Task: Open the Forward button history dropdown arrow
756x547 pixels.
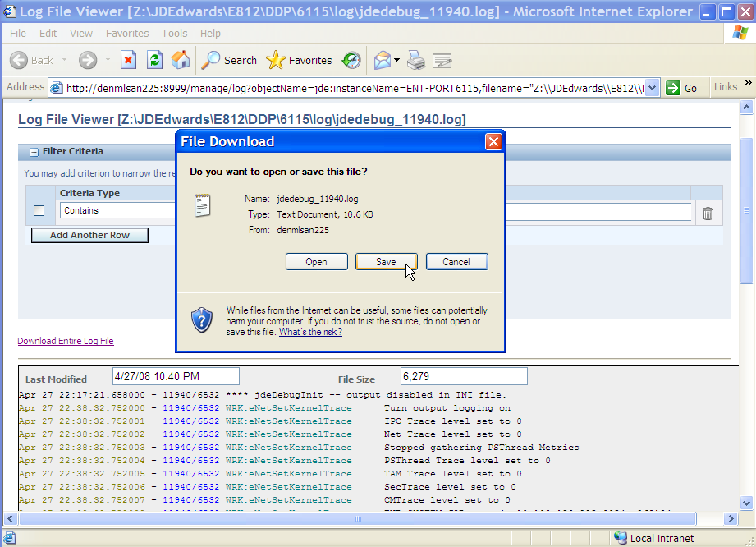Action: point(108,60)
